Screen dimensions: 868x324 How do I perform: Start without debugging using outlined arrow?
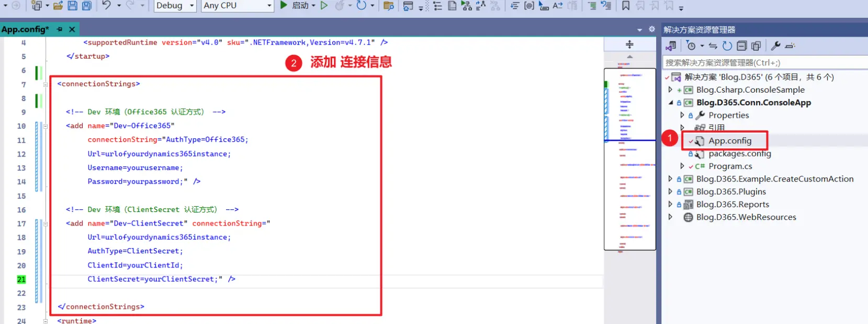[324, 5]
